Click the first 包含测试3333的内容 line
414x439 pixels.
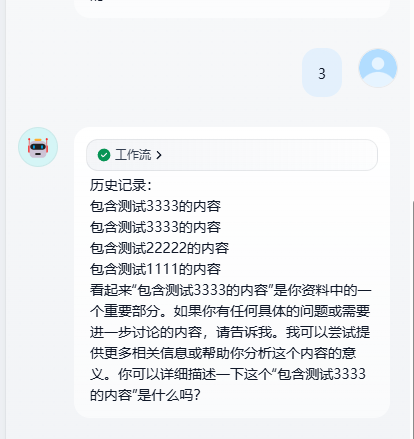coord(155,206)
